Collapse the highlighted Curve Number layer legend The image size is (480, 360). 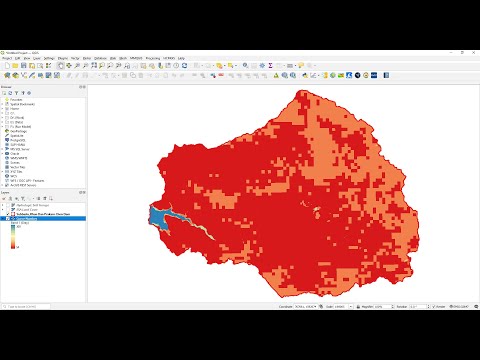3,219
